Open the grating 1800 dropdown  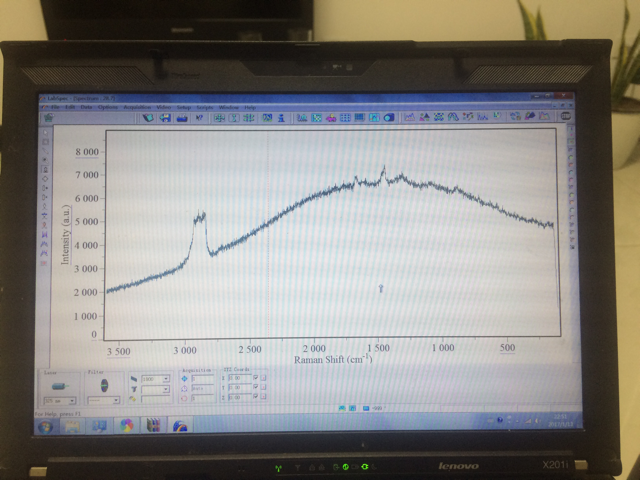pos(165,379)
